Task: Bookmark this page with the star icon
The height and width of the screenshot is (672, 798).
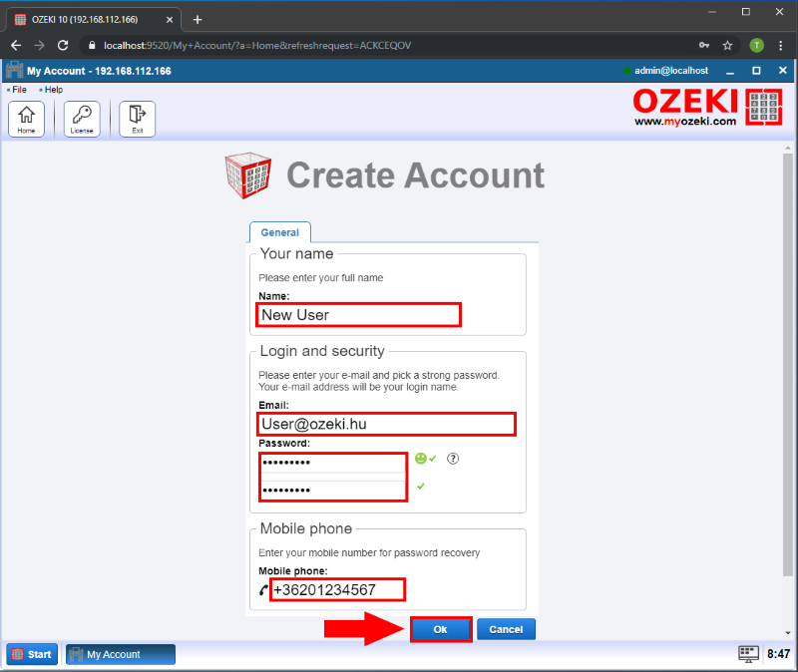Action: 727,45
